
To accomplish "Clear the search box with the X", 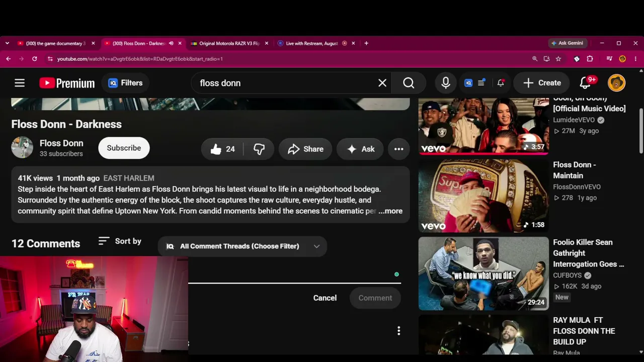I will point(382,83).
